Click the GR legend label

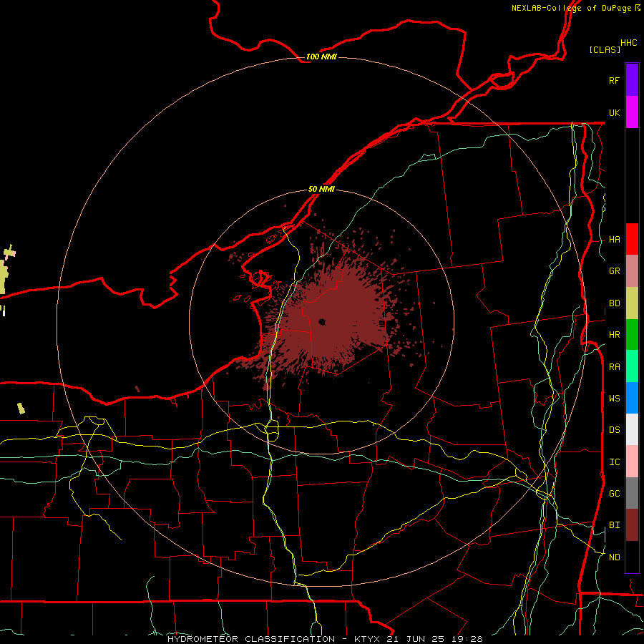coord(614,271)
